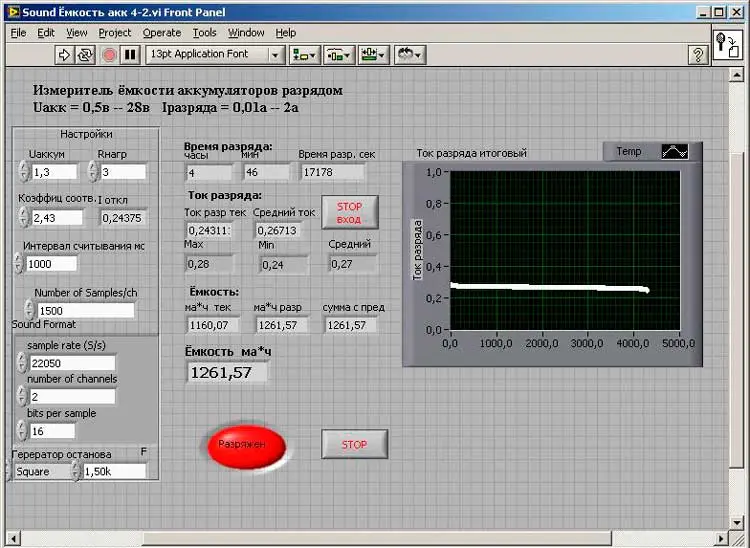
Task: Click the Run arrow toolbar icon
Action: (64, 55)
